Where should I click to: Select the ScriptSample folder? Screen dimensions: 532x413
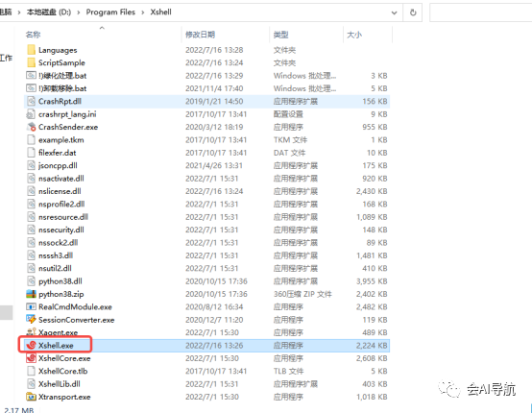206,62
